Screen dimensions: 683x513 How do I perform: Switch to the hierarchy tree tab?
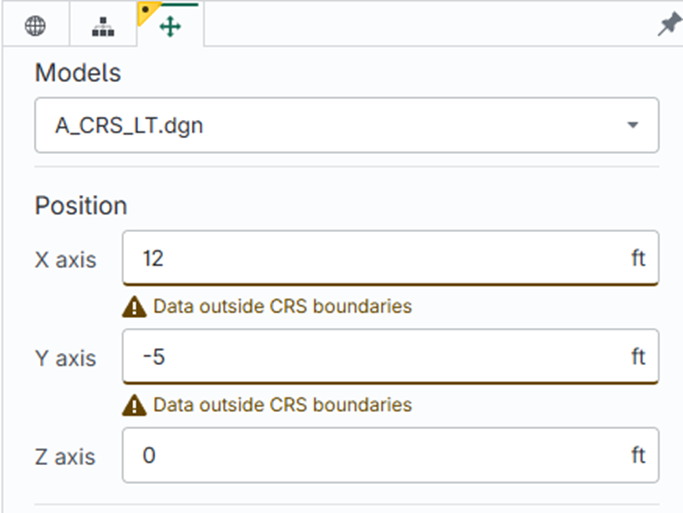(x=103, y=27)
